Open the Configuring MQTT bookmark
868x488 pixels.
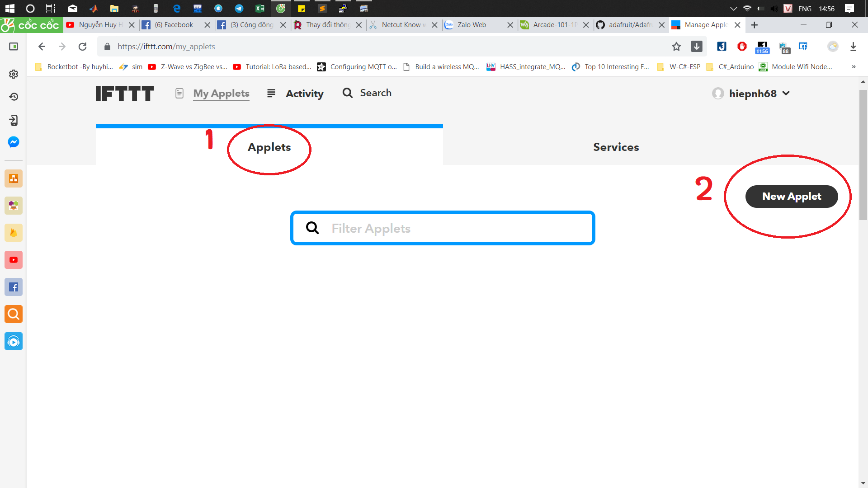click(x=358, y=67)
